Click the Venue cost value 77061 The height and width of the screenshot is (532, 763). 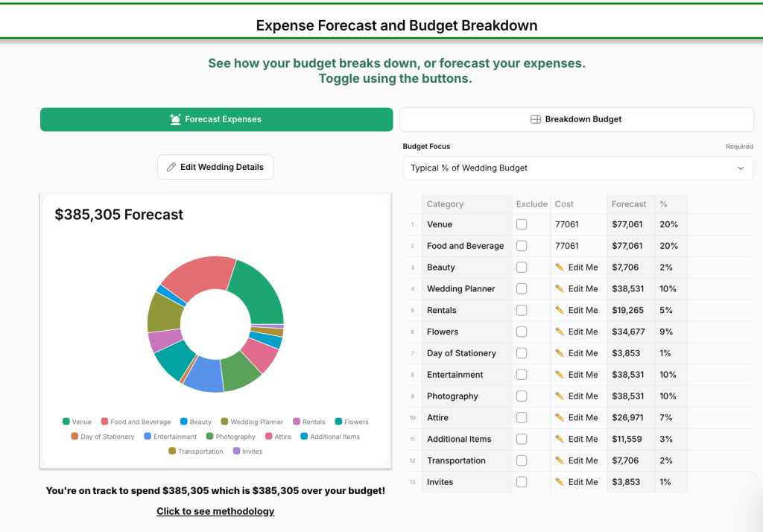tap(567, 224)
